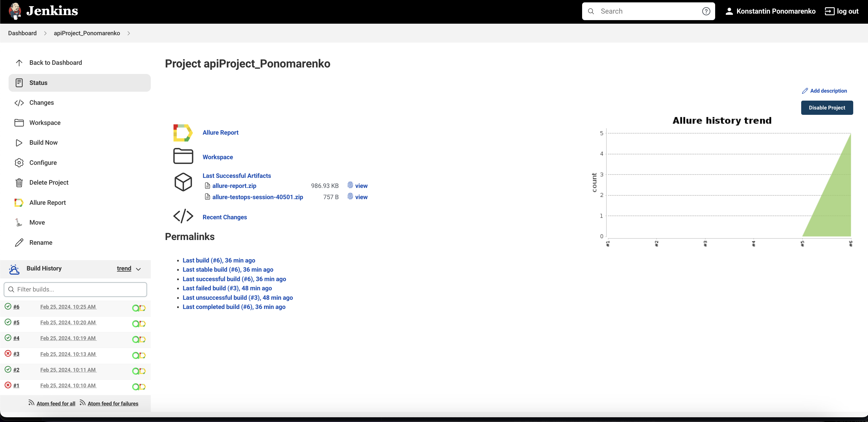This screenshot has width=868, height=422.
Task: Click the Recent Changes code icon
Action: 183,217
